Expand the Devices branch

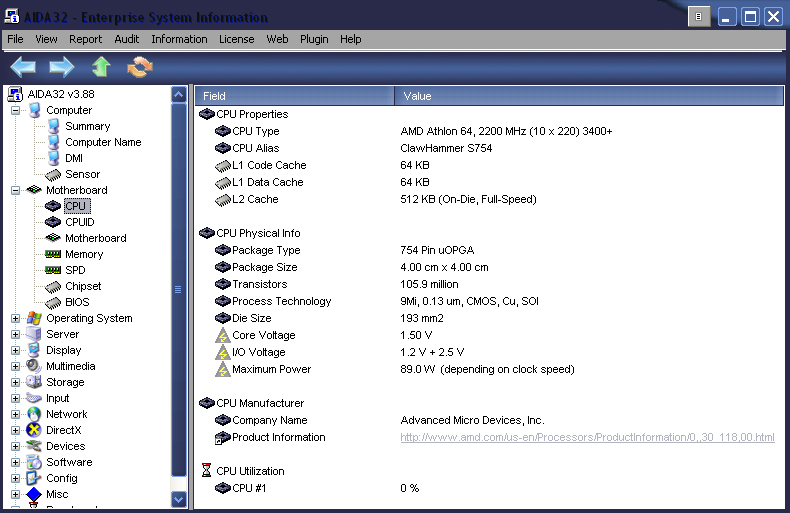point(16,446)
